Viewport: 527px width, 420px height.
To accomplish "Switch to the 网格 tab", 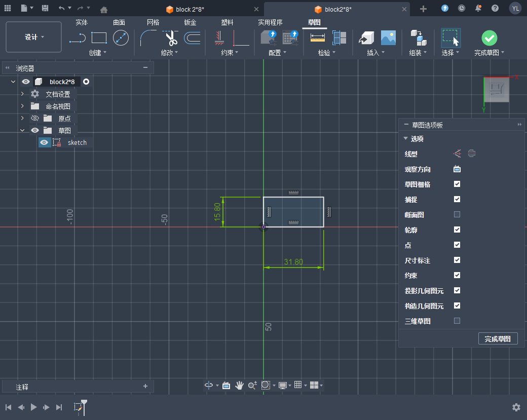I will coord(153,22).
